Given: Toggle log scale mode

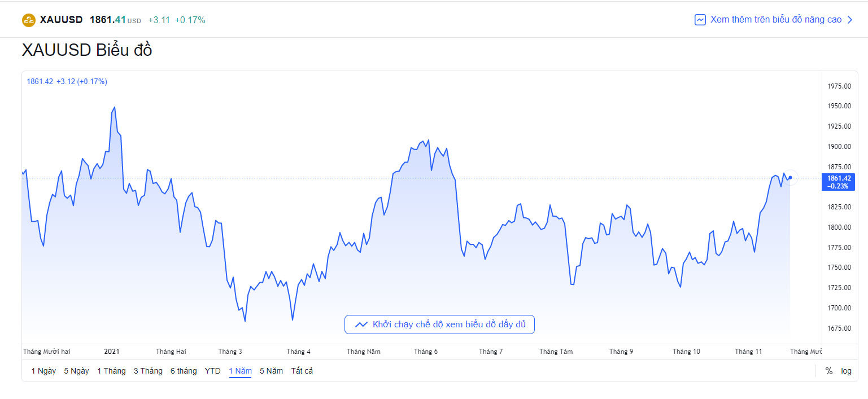Looking at the screenshot, I should (x=846, y=371).
